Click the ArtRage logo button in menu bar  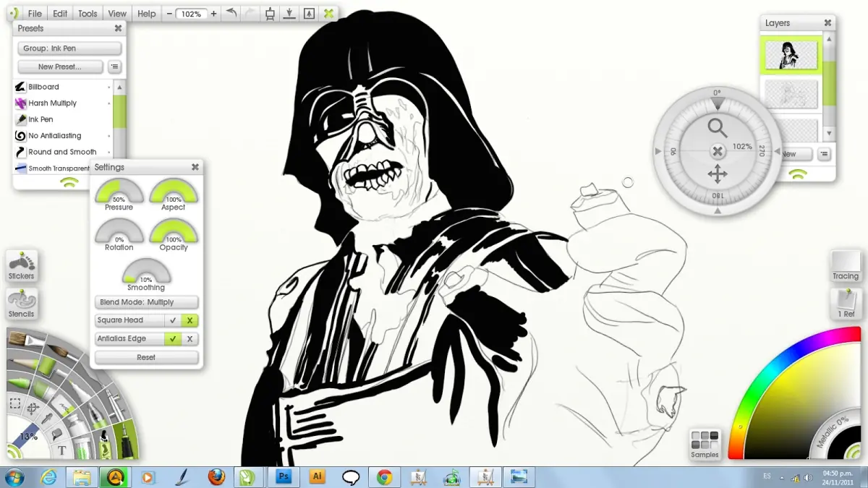tap(13, 14)
